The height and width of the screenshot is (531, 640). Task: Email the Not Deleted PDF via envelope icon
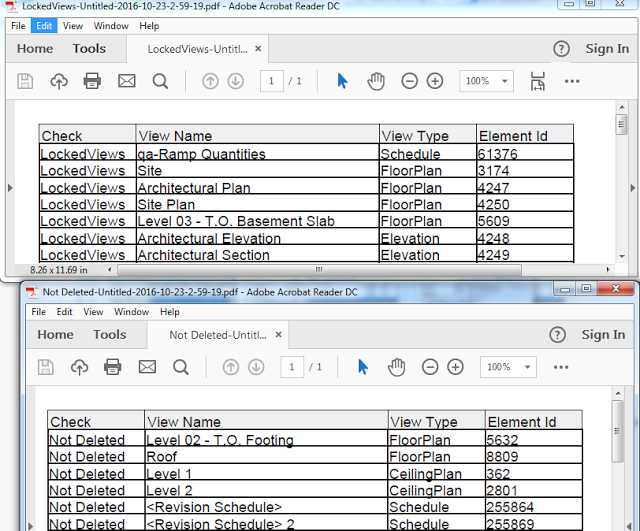coord(147,367)
